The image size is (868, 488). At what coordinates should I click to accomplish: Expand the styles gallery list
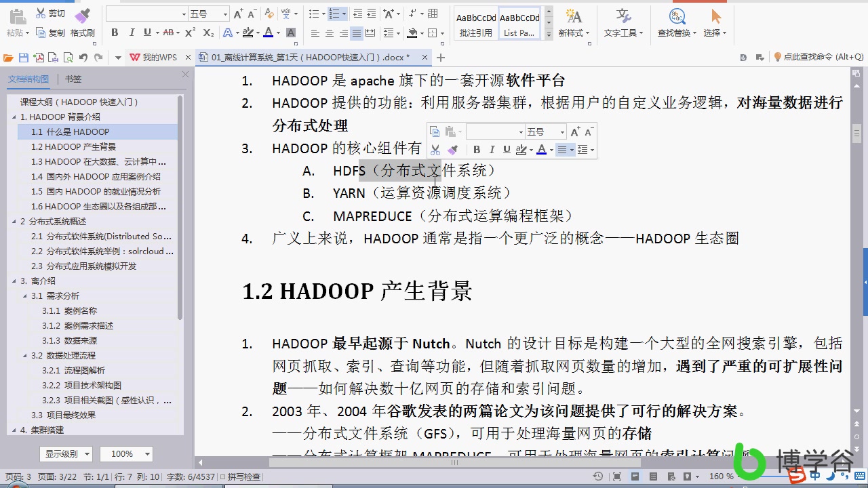click(x=549, y=35)
